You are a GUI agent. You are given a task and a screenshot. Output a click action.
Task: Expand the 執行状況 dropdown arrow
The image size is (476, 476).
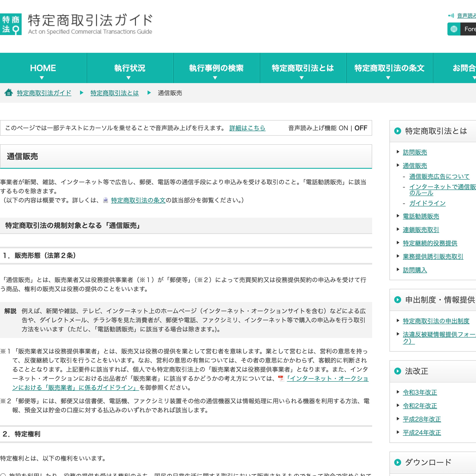(128, 78)
